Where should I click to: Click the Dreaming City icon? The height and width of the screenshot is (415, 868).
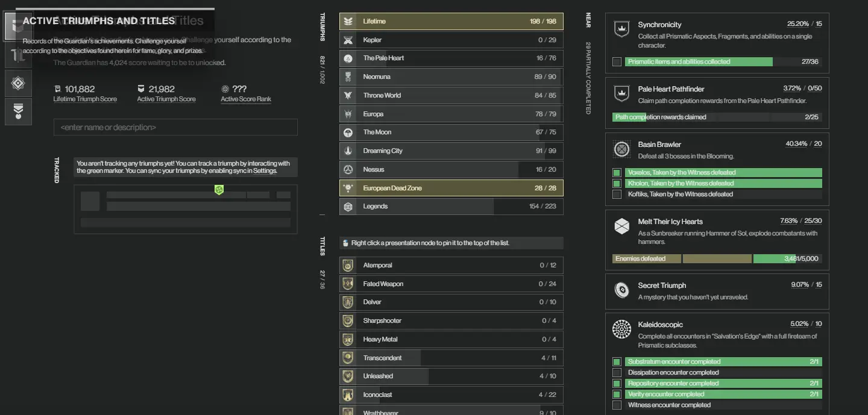[348, 151]
